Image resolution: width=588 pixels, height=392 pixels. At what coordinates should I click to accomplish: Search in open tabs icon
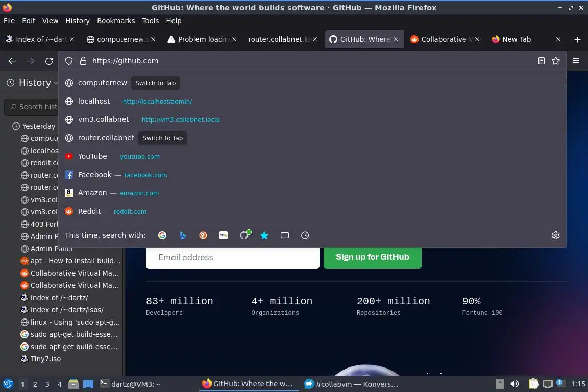coord(285,235)
